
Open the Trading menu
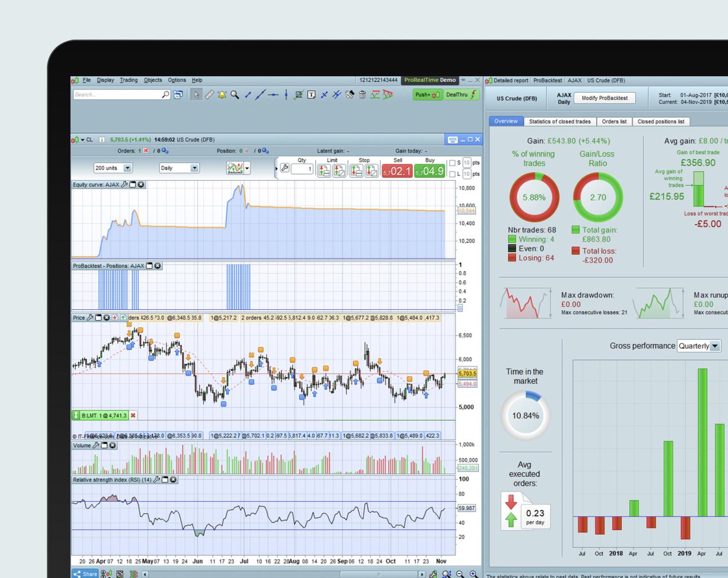[129, 80]
